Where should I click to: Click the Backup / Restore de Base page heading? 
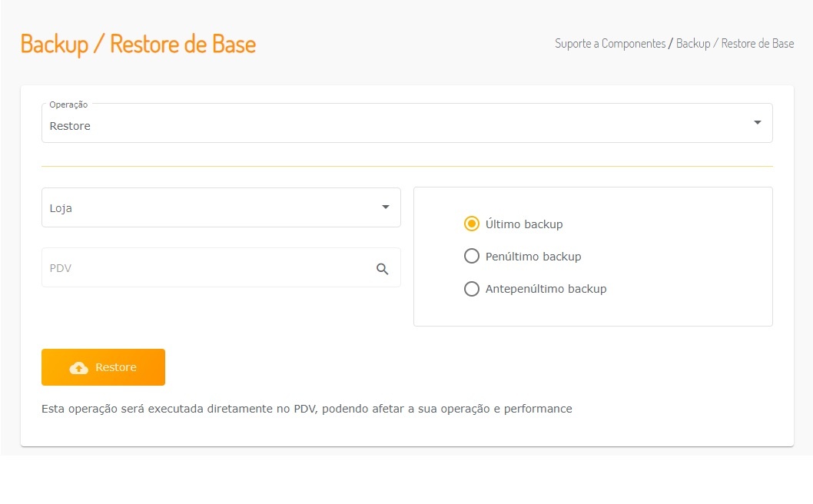[x=138, y=44]
